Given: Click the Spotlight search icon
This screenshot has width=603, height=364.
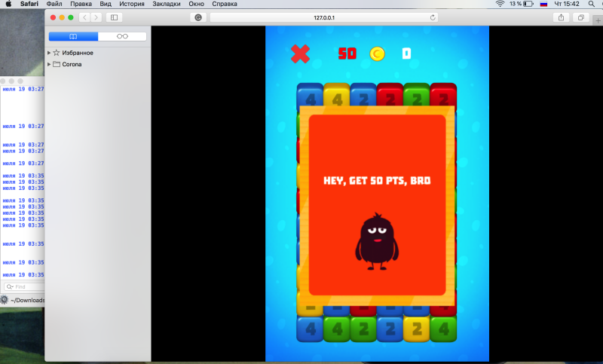Looking at the screenshot, I should coord(591,4).
